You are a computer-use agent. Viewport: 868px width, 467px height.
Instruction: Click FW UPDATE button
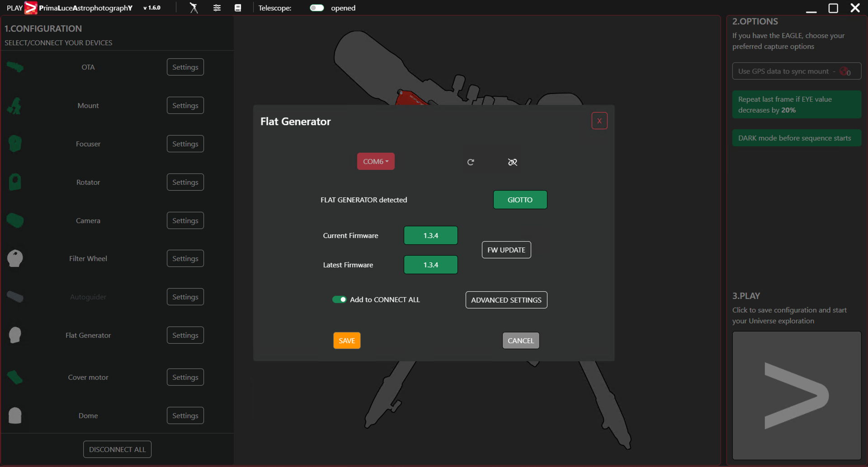pos(506,250)
